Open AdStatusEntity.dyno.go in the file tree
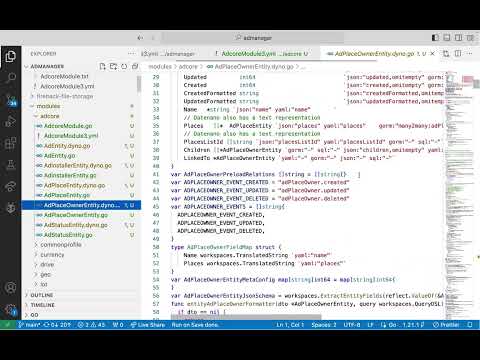The width and height of the screenshot is (480, 360). click(x=75, y=225)
